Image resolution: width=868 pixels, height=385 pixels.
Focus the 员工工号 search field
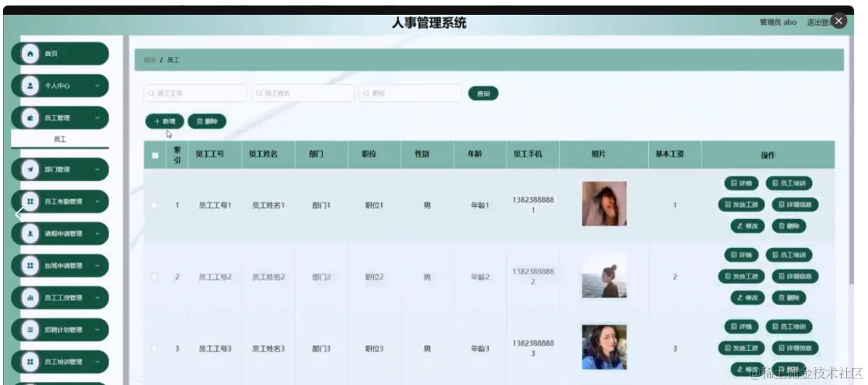tap(196, 94)
